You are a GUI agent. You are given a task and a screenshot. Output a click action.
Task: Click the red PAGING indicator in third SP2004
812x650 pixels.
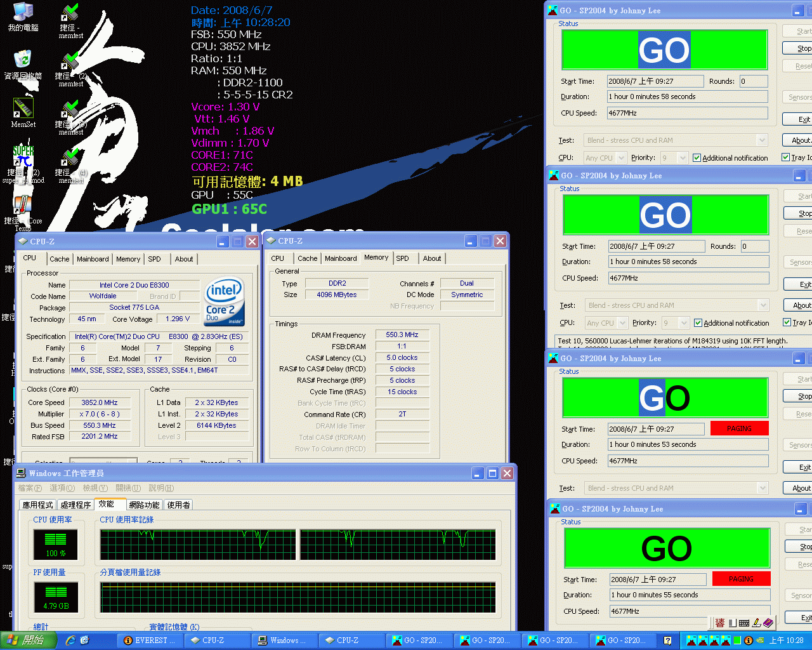tap(739, 428)
